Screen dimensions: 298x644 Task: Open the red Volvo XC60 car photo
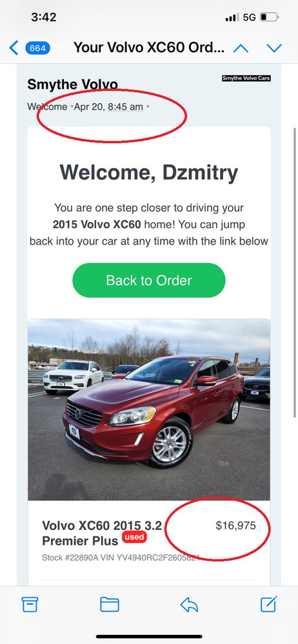(x=149, y=410)
